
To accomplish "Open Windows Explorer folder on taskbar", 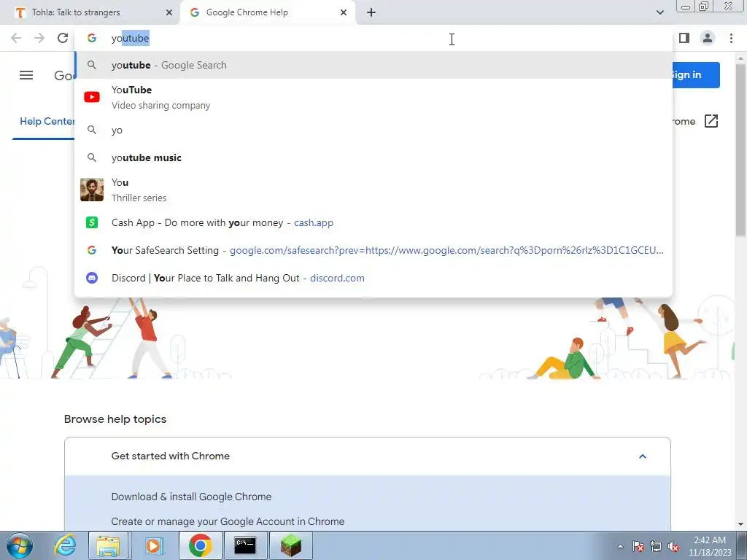I will click(x=108, y=545).
